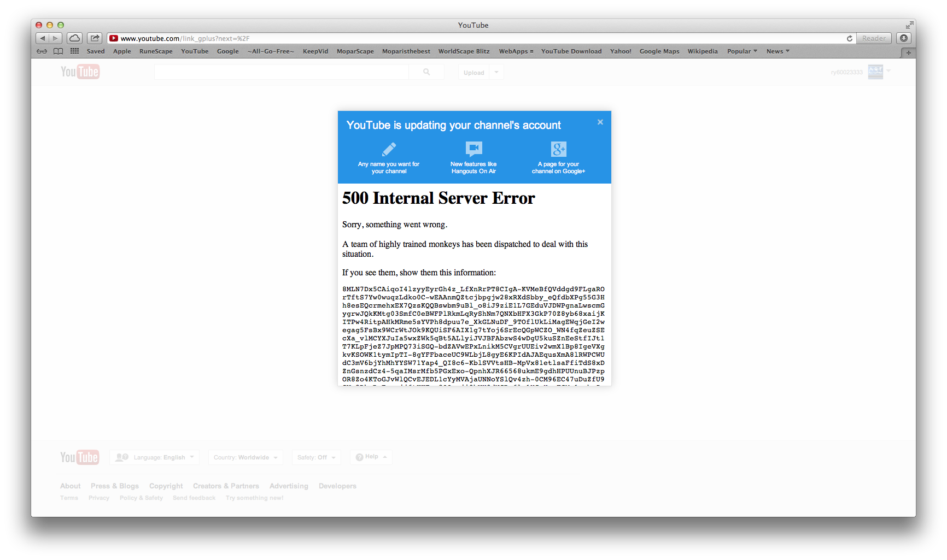Screen dimensions: 947x560
Task: Open the Terms footer link
Action: 69,498
